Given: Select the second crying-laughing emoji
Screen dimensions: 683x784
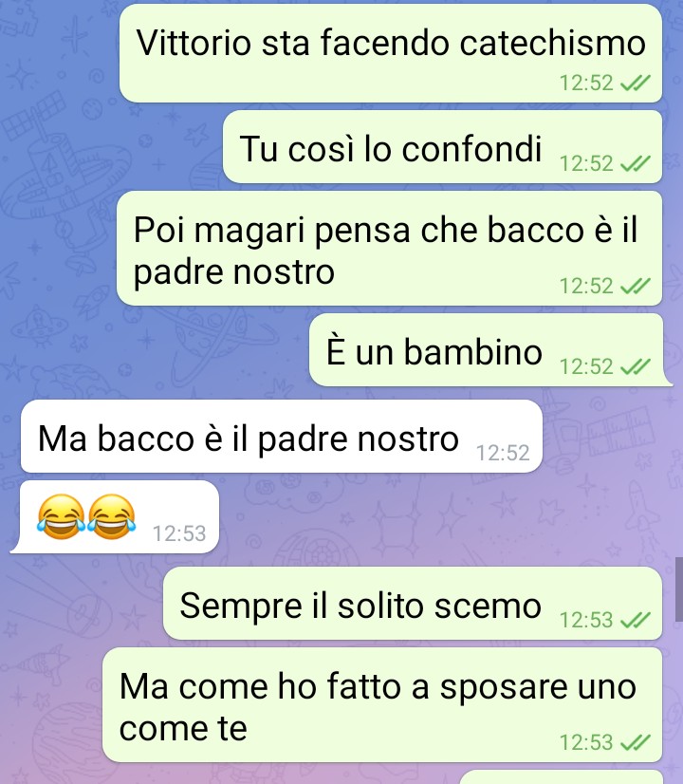Looking at the screenshot, I should [111, 517].
